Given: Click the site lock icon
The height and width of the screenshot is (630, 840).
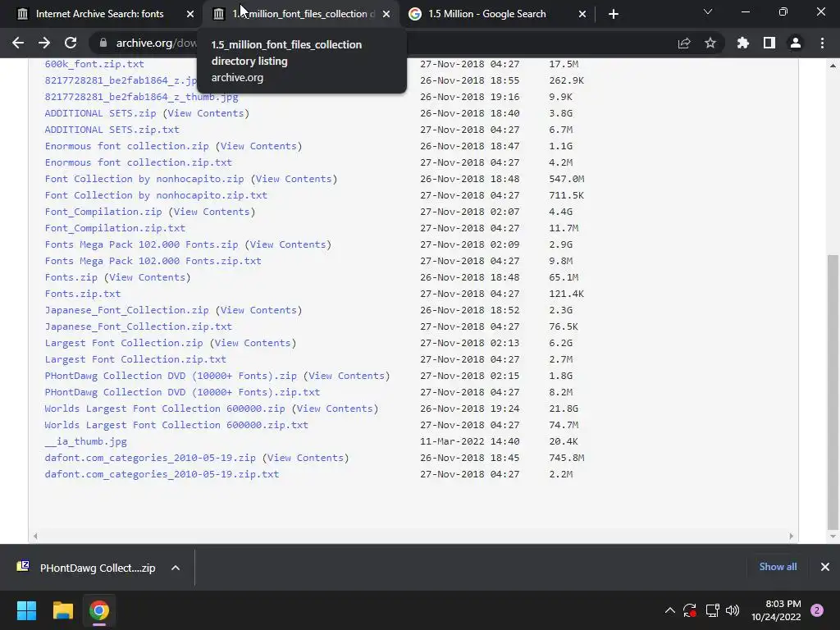Looking at the screenshot, I should [103, 43].
